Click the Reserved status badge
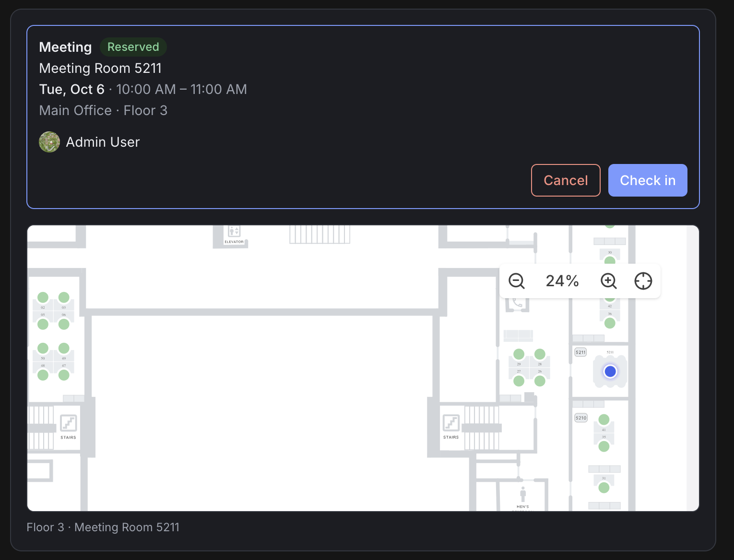The height and width of the screenshot is (560, 734). [133, 47]
